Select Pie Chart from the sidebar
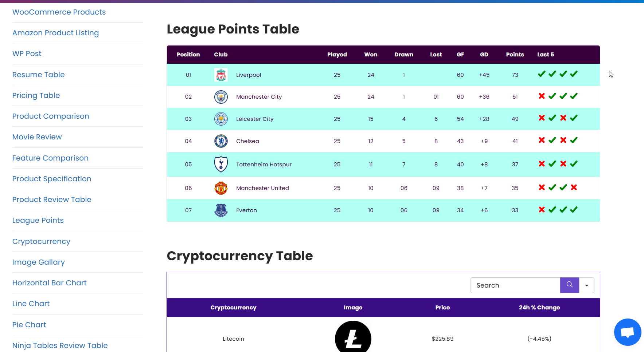Viewport: 644px width, 352px height. [x=29, y=325]
